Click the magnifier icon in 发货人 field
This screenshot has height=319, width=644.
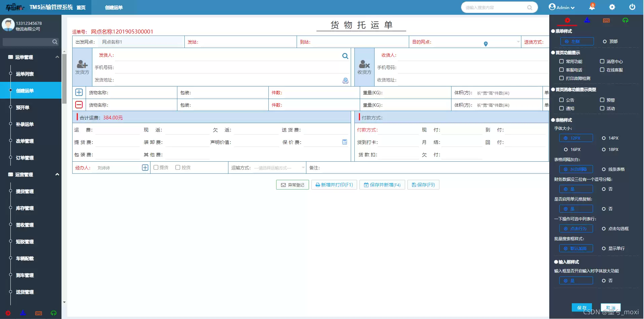click(x=345, y=56)
